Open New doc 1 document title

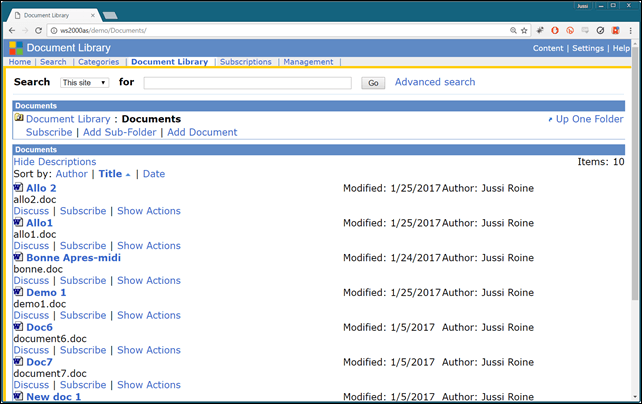[x=54, y=397]
